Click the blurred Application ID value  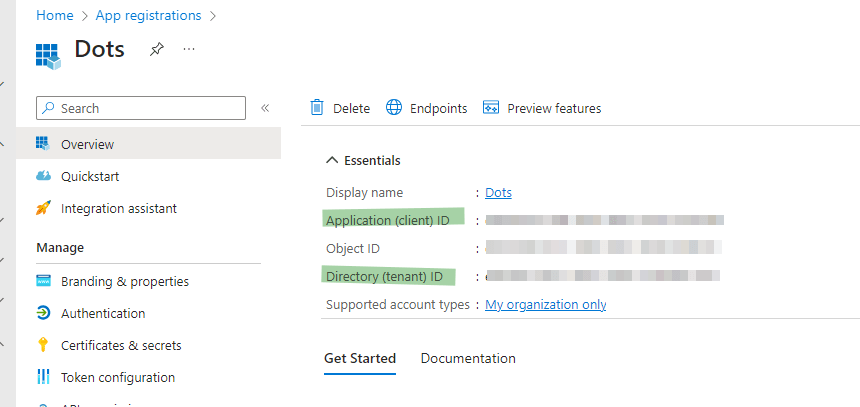coord(604,221)
